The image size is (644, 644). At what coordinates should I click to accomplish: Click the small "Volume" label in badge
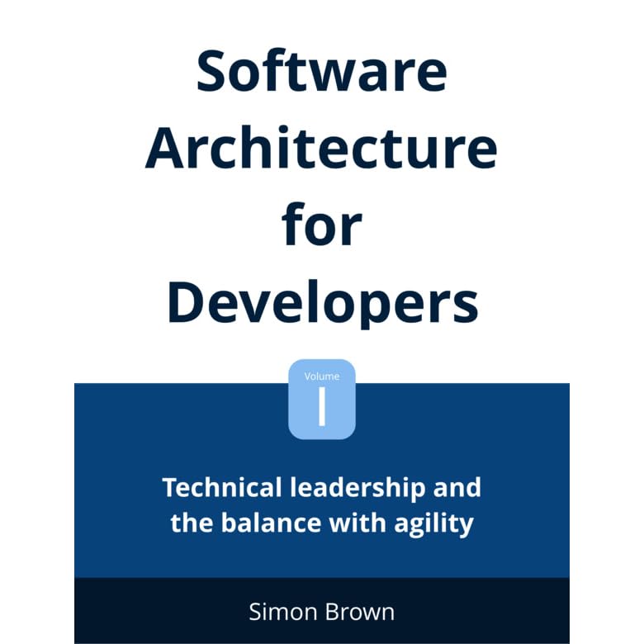321,376
